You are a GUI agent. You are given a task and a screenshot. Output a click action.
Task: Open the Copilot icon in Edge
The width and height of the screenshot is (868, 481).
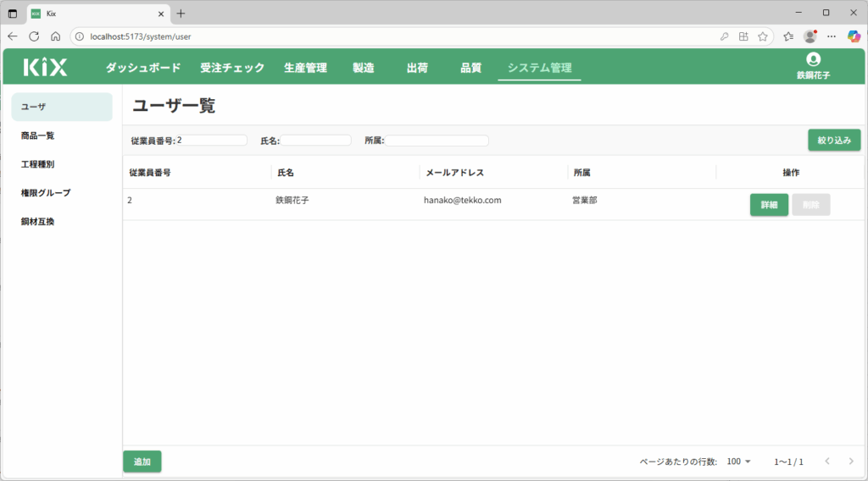point(854,36)
